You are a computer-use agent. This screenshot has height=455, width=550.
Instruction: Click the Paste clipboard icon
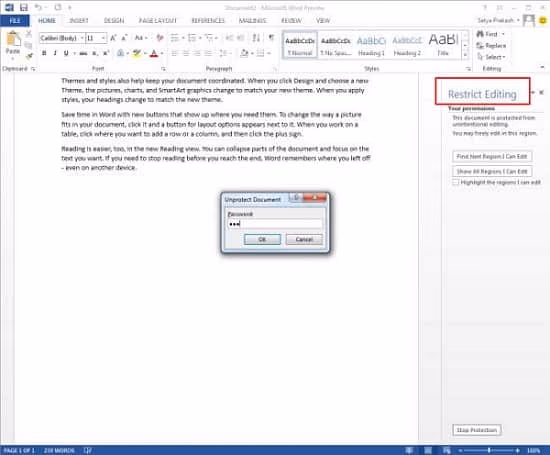[x=13, y=39]
